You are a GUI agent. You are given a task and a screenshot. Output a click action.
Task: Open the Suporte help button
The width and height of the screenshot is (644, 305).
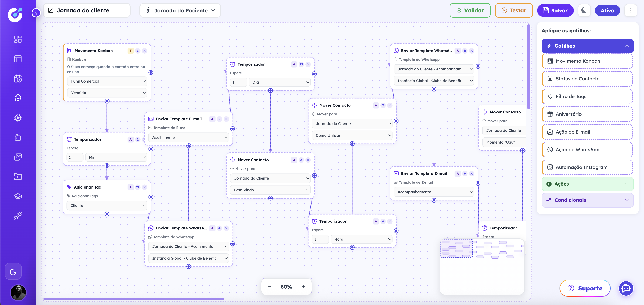585,288
